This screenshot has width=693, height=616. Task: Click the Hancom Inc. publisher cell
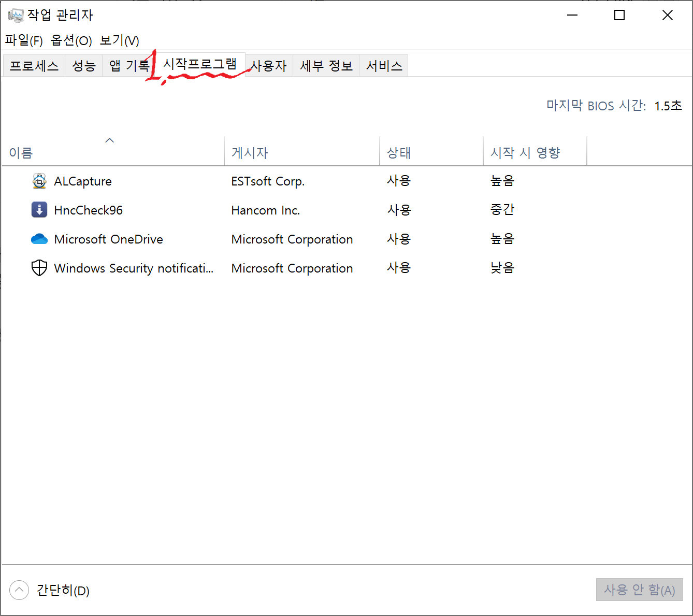(x=266, y=210)
